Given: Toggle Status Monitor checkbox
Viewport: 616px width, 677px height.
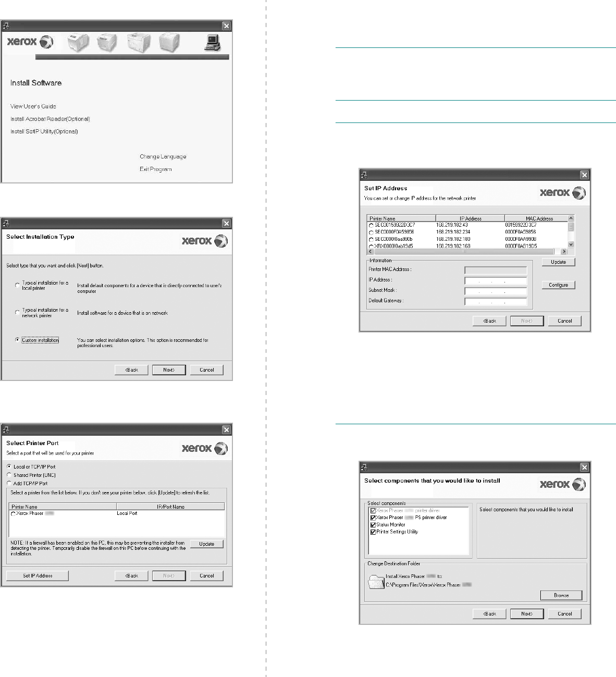Looking at the screenshot, I should coord(373,525).
